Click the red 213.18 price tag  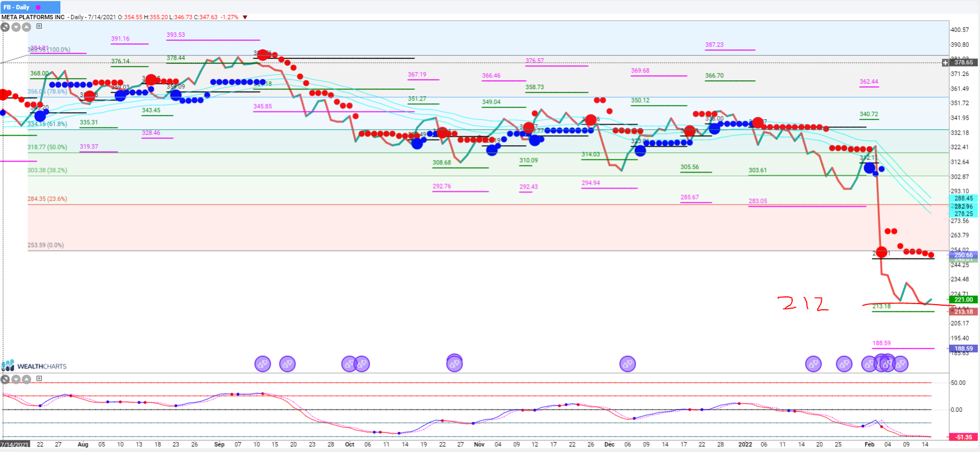pyautogui.click(x=964, y=312)
